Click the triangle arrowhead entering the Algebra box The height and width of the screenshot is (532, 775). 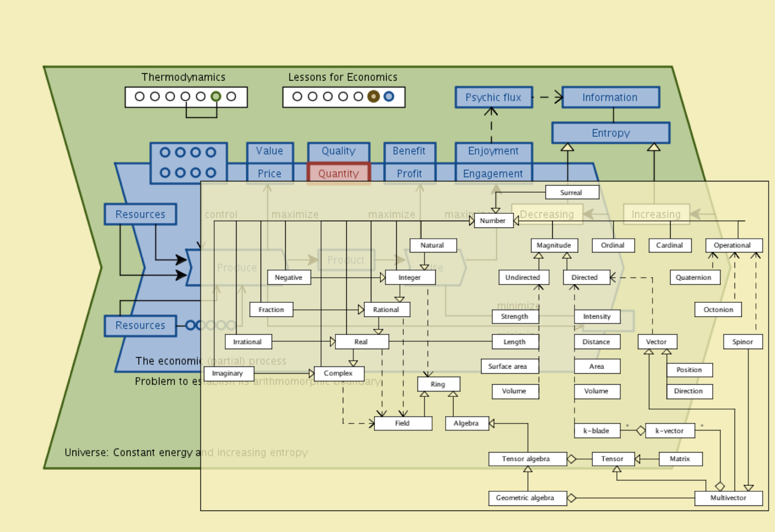click(492, 424)
